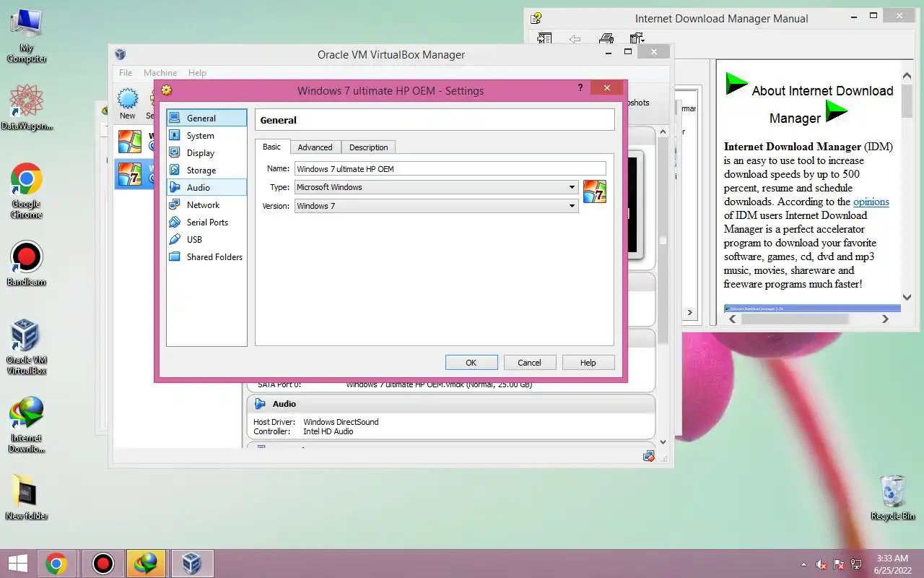Switch to the Advanced tab
The height and width of the screenshot is (578, 924).
coord(315,147)
